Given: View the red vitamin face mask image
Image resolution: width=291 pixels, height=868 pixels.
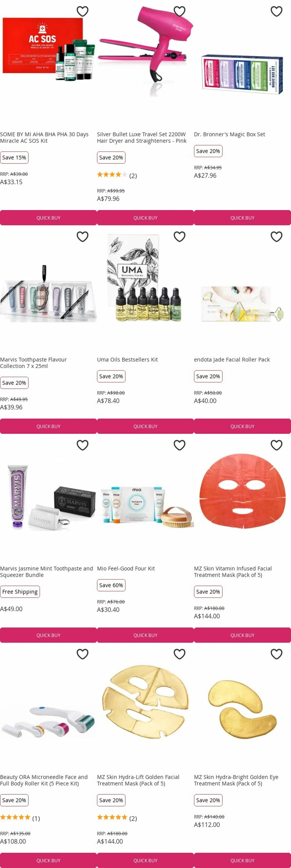Looking at the screenshot, I should 242,491.
